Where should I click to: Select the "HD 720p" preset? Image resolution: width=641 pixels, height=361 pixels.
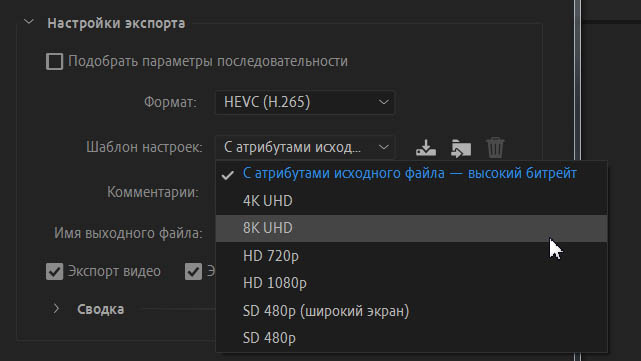(x=411, y=256)
